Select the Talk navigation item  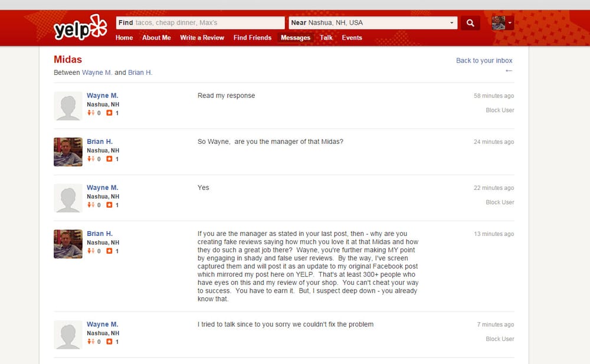click(326, 38)
